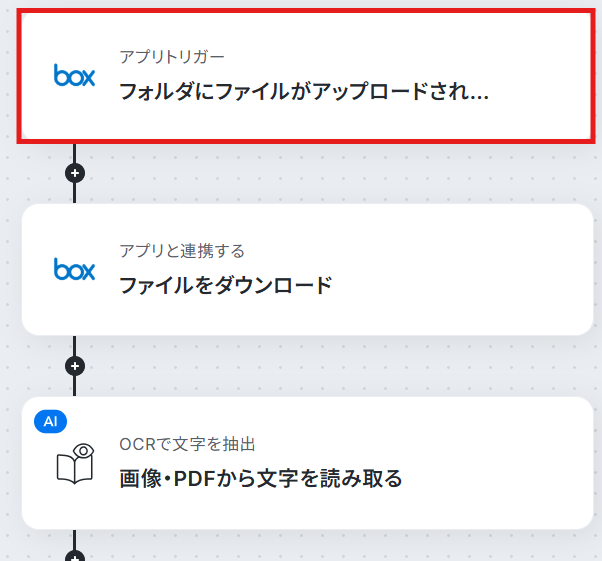Add a step between download and OCR cards
The width and height of the screenshot is (602, 561).
75,366
